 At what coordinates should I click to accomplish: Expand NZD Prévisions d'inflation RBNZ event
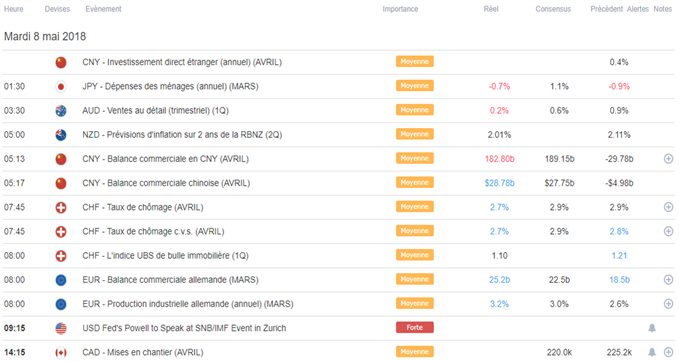point(182,135)
